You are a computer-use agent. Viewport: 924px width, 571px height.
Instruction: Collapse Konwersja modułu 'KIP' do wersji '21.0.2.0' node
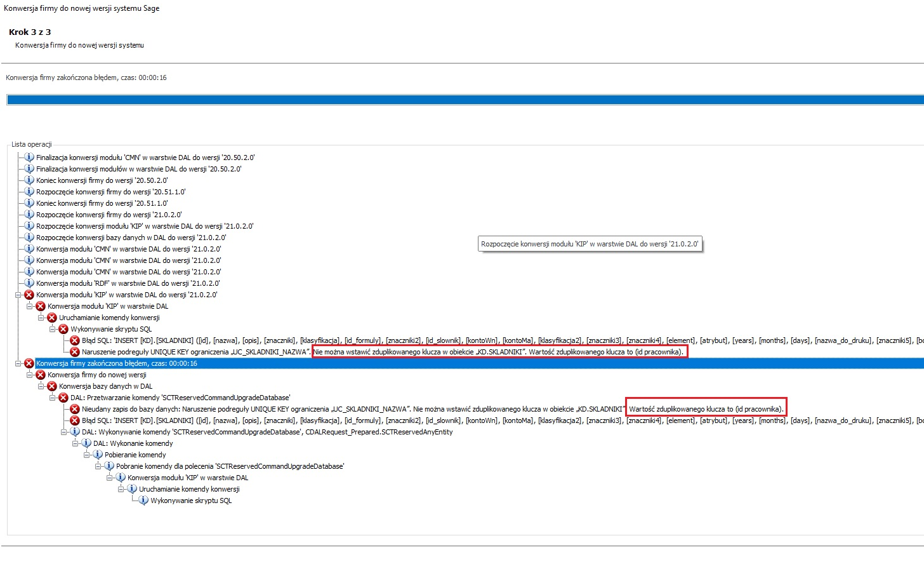(x=18, y=295)
